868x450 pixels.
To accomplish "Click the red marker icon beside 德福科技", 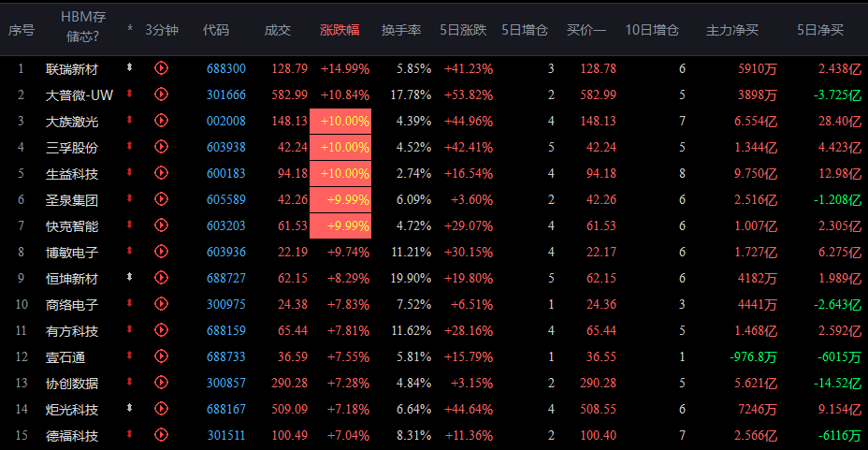I will pos(129,433).
